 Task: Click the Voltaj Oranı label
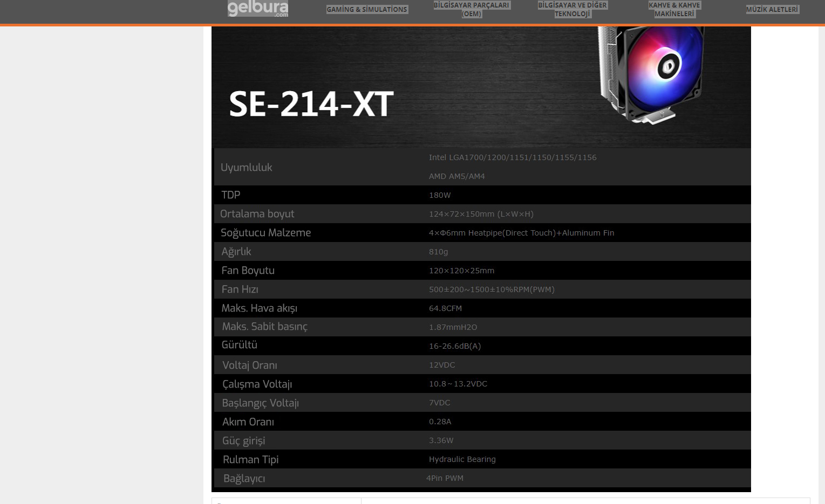250,365
